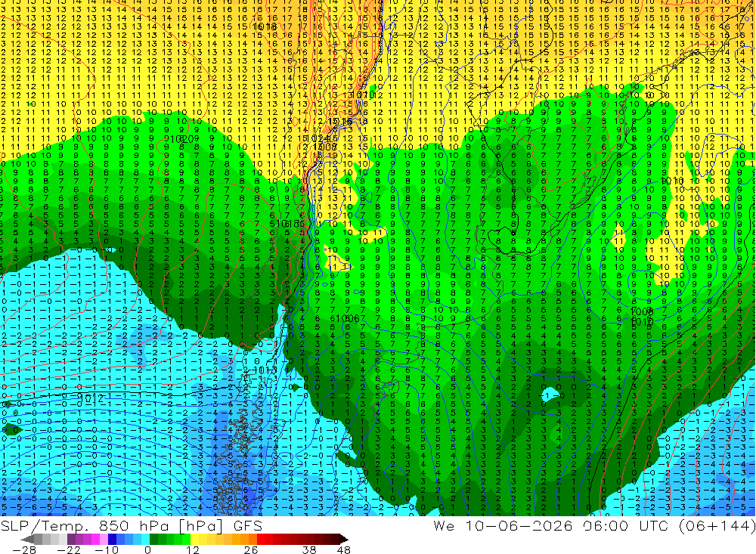The width and height of the screenshot is (756, 554).
Task: Click the SLP/Temp. 850 hPa GFS title
Action: 131,525
